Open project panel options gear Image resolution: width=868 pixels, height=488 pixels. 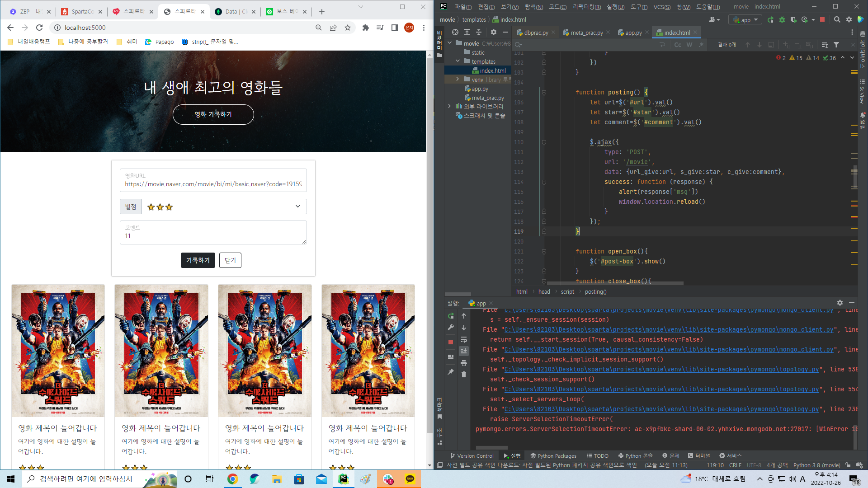tap(494, 32)
